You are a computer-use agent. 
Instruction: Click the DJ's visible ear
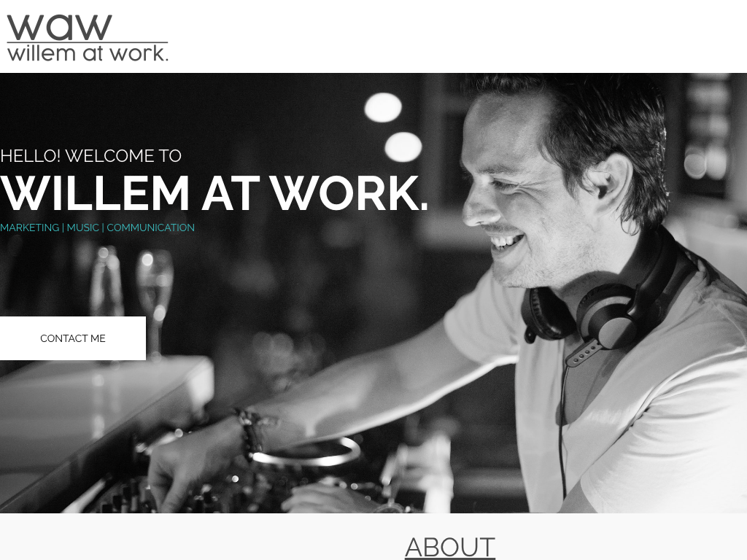[x=610, y=177]
